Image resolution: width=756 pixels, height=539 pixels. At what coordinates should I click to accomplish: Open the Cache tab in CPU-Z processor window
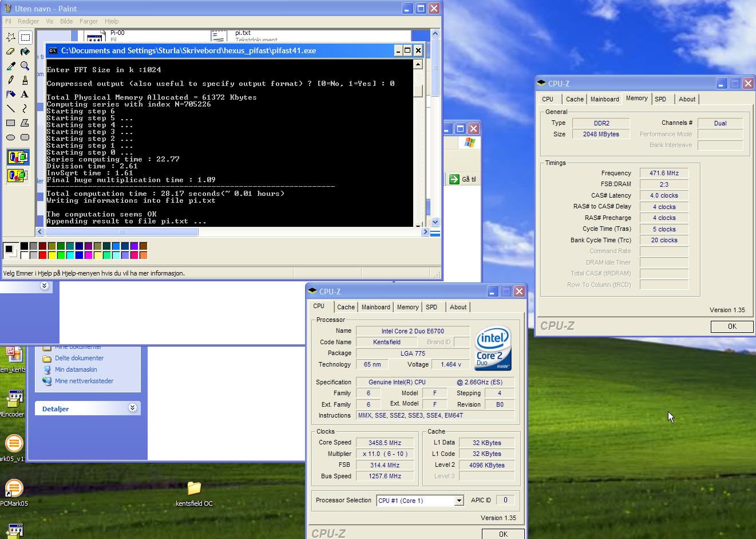(x=346, y=307)
